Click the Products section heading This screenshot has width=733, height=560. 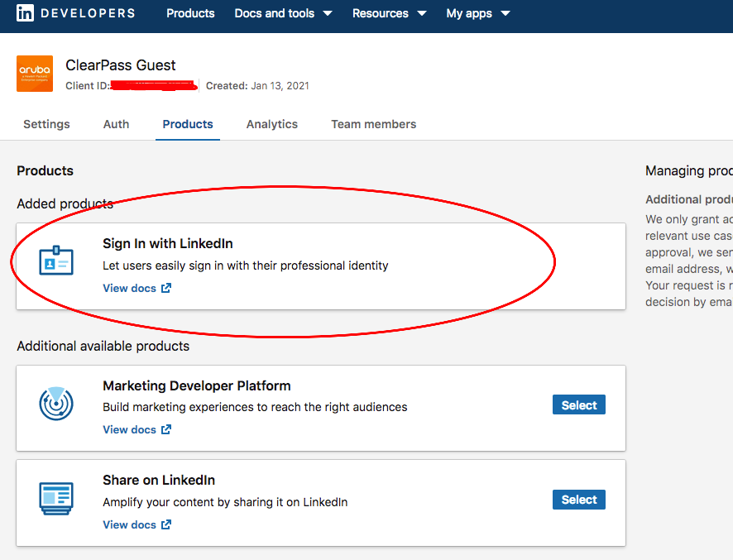tap(46, 170)
